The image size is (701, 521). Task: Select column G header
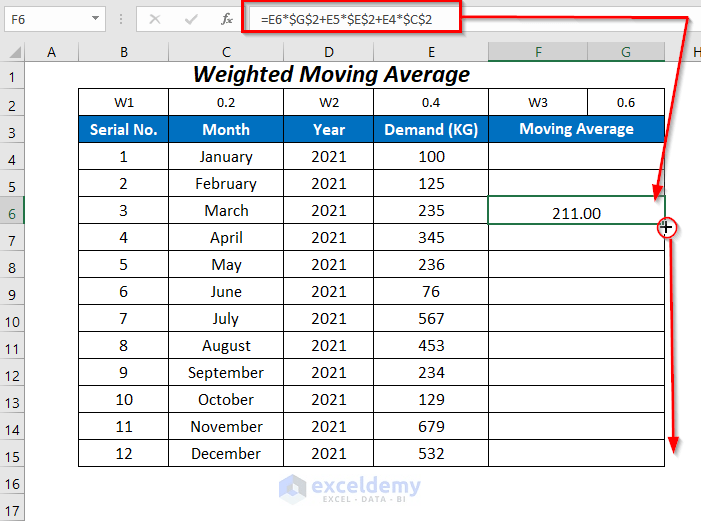pos(626,52)
